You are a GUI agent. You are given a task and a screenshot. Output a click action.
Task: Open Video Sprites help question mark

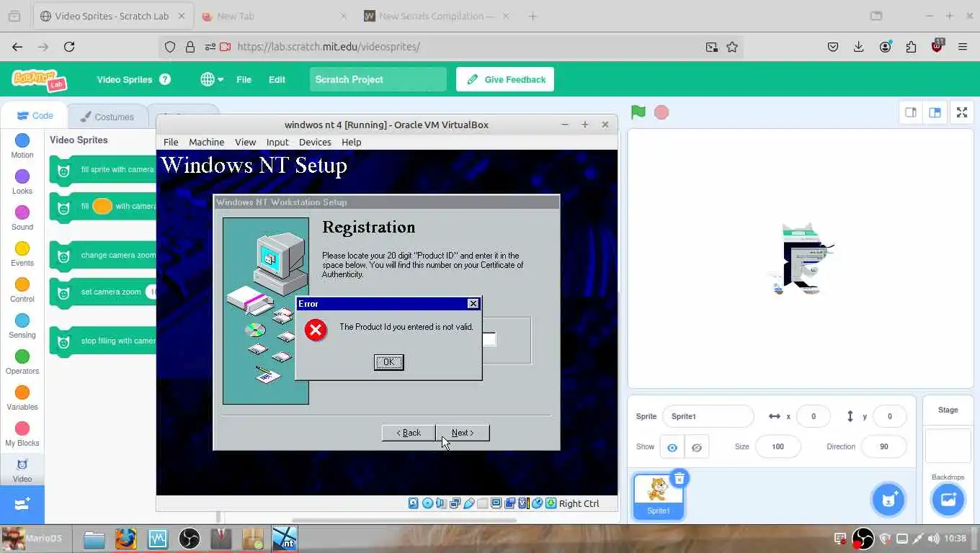(165, 79)
